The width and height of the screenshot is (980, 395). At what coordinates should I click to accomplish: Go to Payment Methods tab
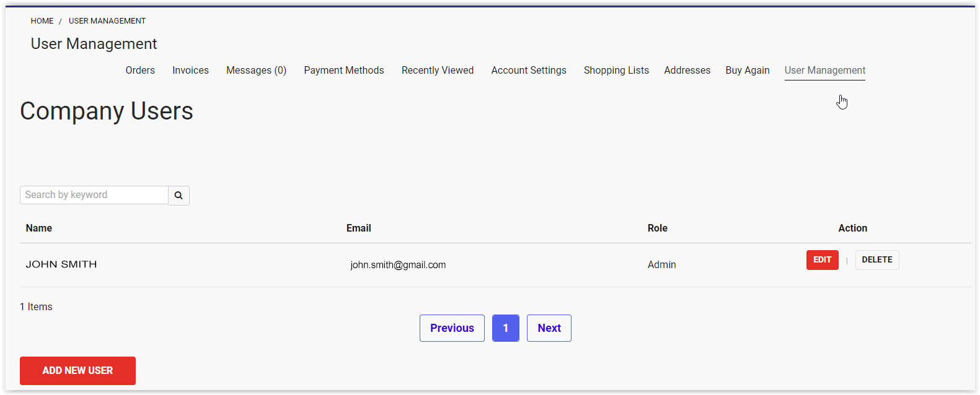click(344, 71)
